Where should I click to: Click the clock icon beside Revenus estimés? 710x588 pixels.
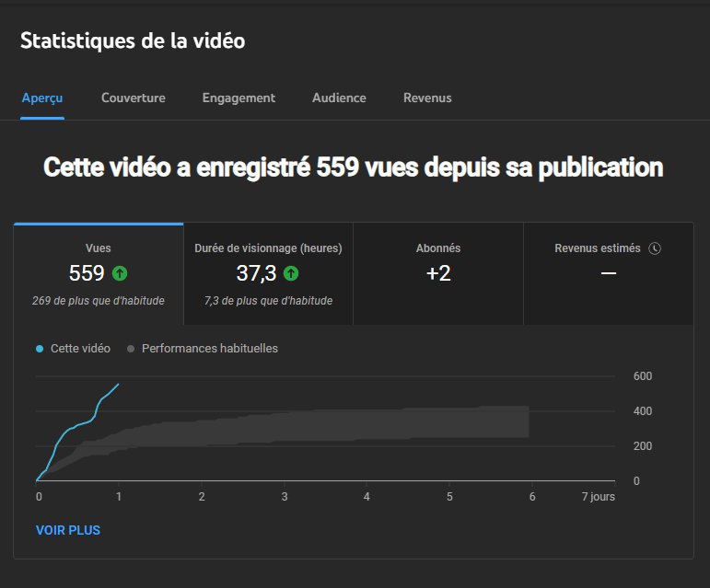click(655, 248)
